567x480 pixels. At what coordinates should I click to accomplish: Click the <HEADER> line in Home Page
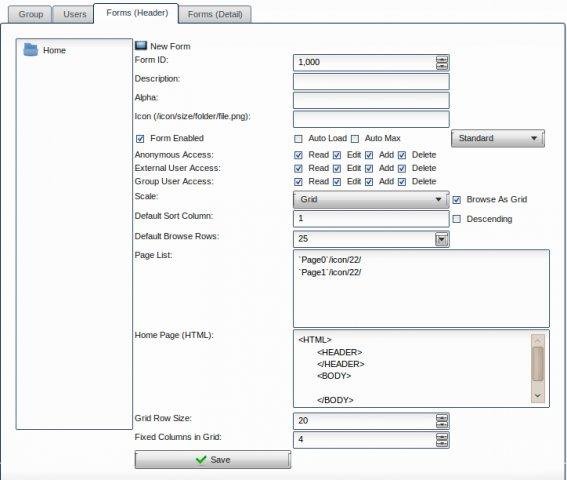[x=339, y=352]
